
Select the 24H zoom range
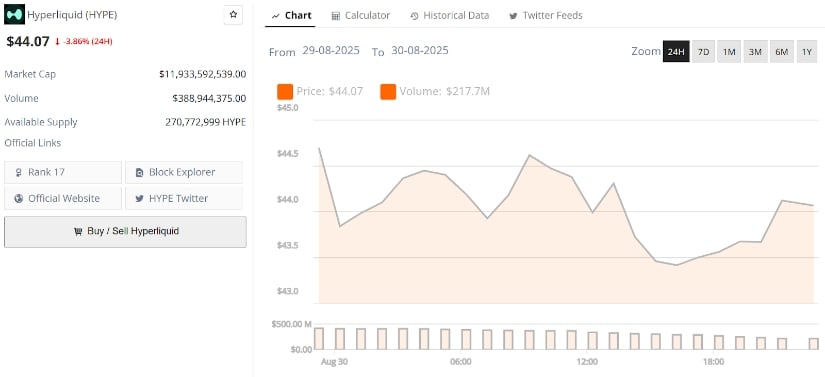point(676,52)
